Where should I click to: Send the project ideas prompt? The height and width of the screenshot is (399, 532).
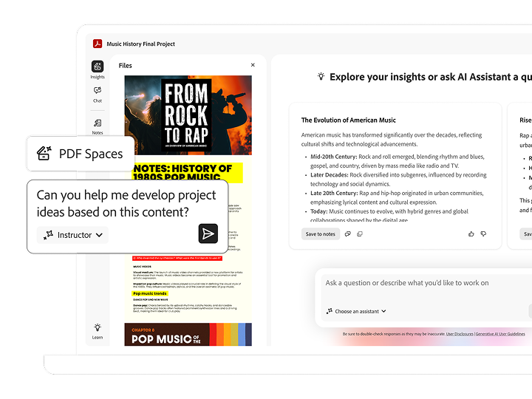[x=208, y=233]
